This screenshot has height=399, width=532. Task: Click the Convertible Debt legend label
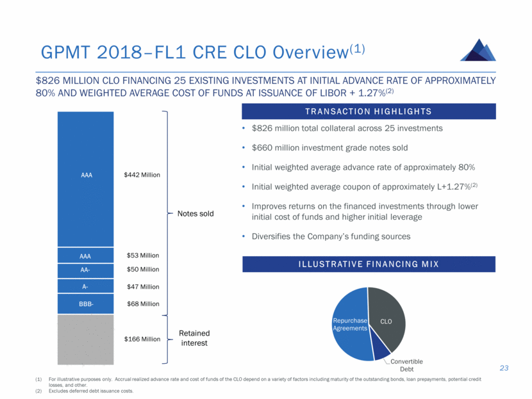pos(406,365)
